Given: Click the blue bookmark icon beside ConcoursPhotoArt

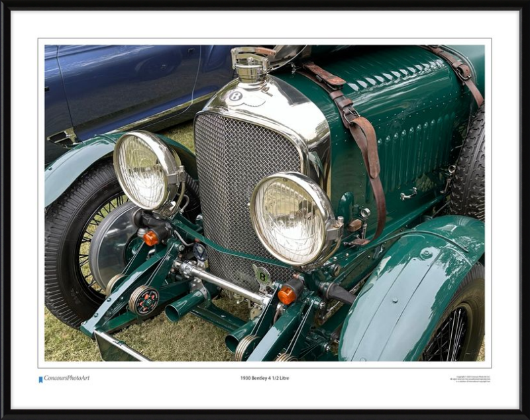Looking at the screenshot, I should [x=40, y=380].
